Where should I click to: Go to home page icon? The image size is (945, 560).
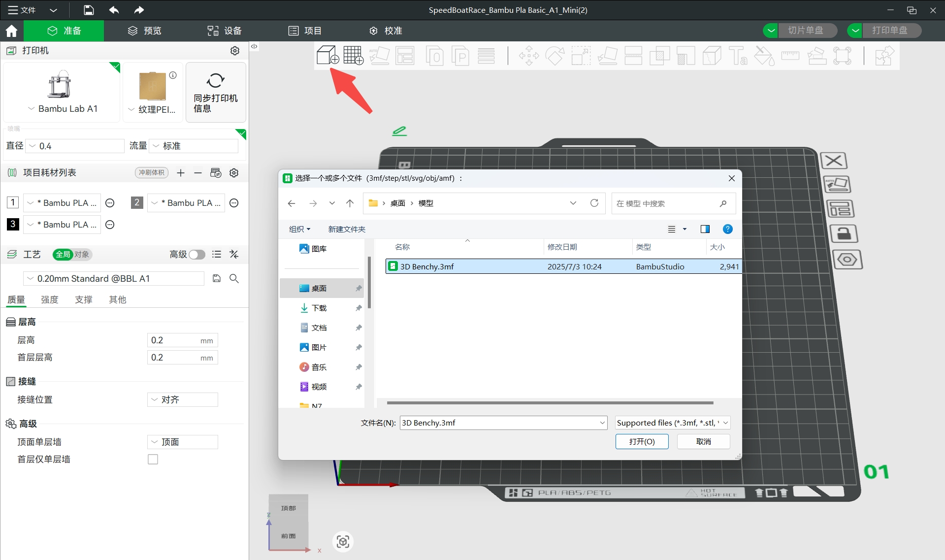coord(11,31)
